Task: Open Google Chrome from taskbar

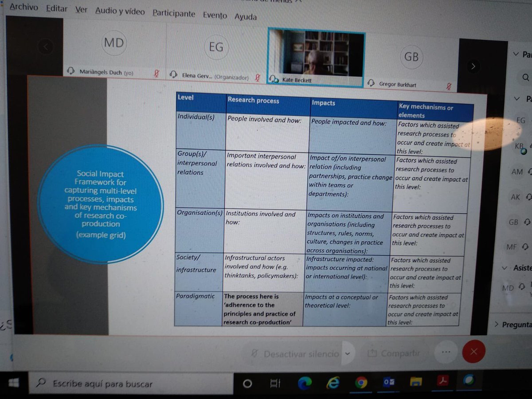Action: point(360,382)
